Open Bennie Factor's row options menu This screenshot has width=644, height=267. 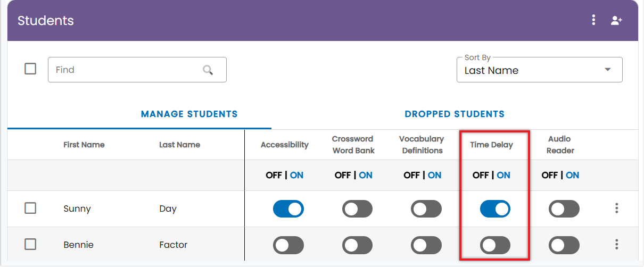[x=616, y=245]
